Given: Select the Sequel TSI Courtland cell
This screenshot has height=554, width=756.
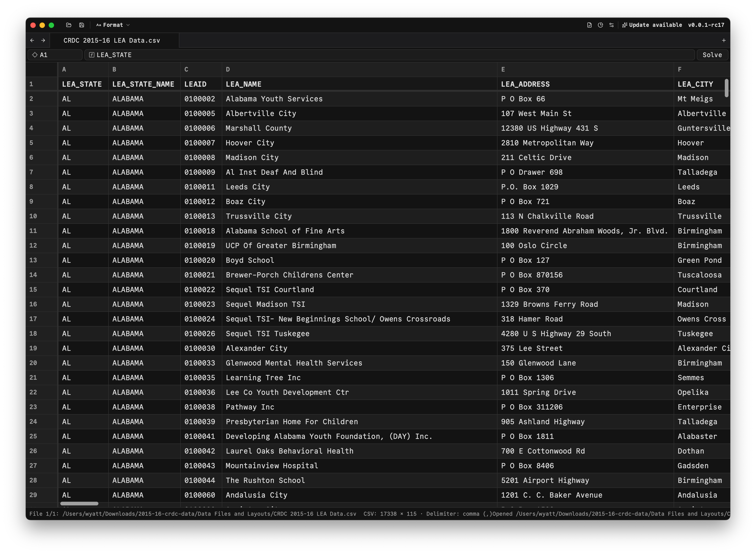Looking at the screenshot, I should pyautogui.click(x=359, y=289).
